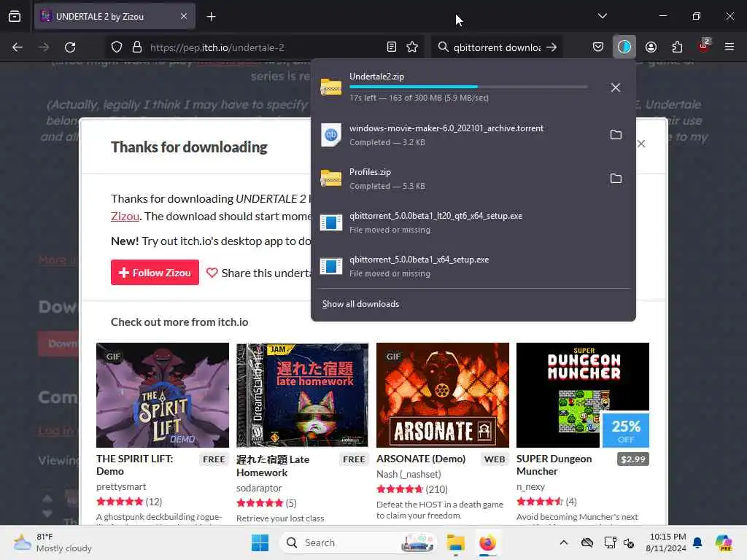Click the Undertale2.zip download progress bar
Screen dimensions: 747x560
(x=468, y=87)
